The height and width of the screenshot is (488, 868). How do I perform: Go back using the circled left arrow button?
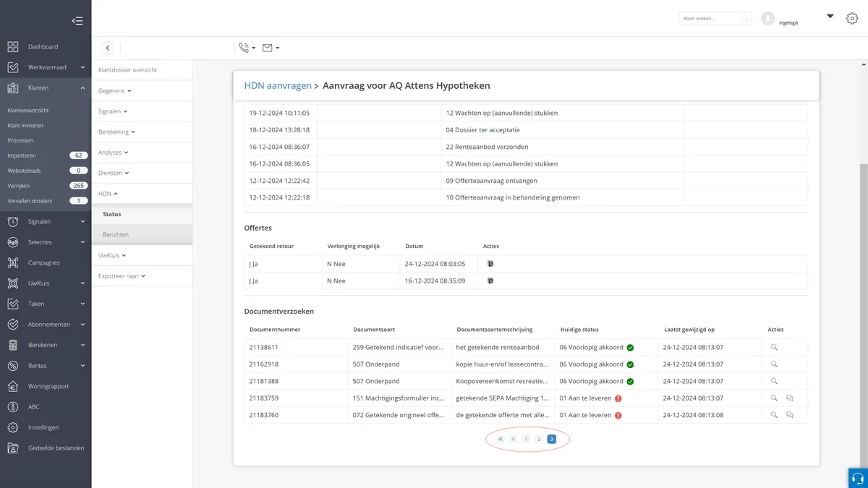pos(108,48)
